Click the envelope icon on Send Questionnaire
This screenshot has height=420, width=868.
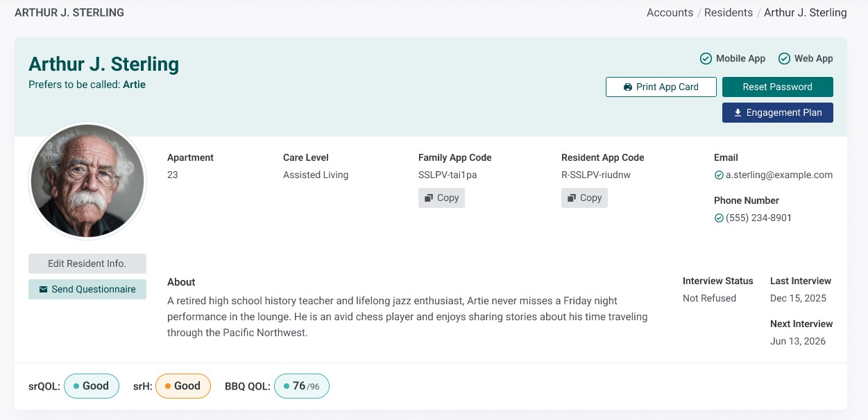(44, 289)
